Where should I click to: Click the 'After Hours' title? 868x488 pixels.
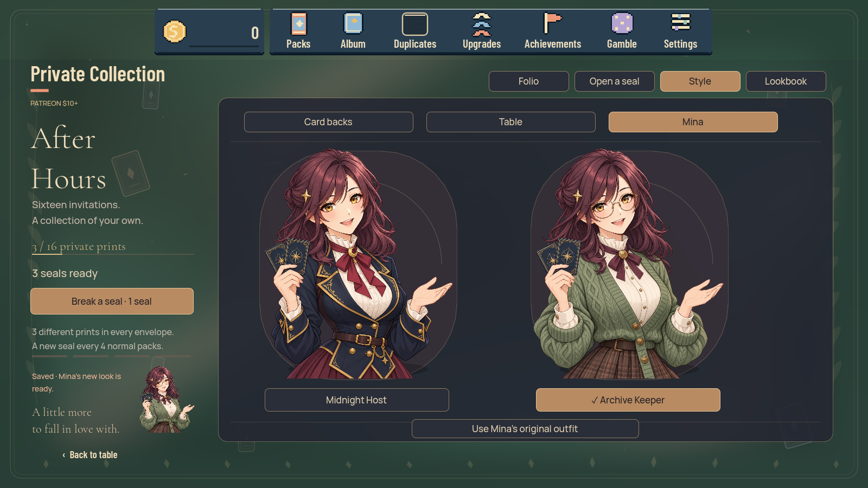pyautogui.click(x=69, y=158)
